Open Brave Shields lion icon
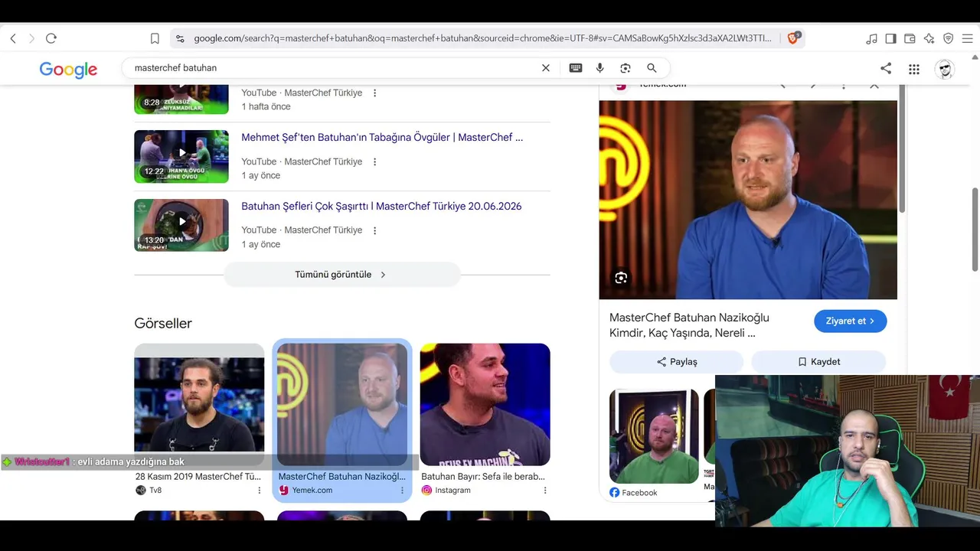This screenshot has width=980, height=551. (793, 37)
